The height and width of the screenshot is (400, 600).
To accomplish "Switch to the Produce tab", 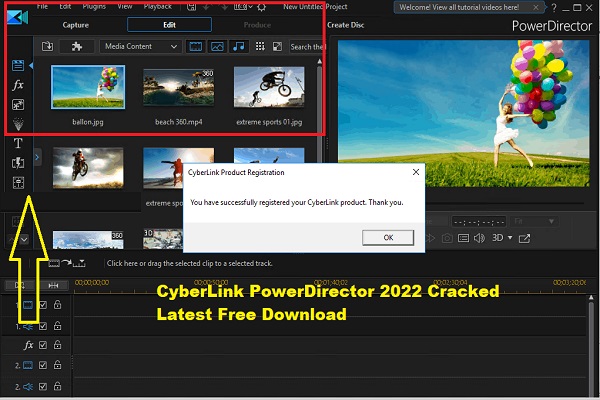I will pos(257,25).
